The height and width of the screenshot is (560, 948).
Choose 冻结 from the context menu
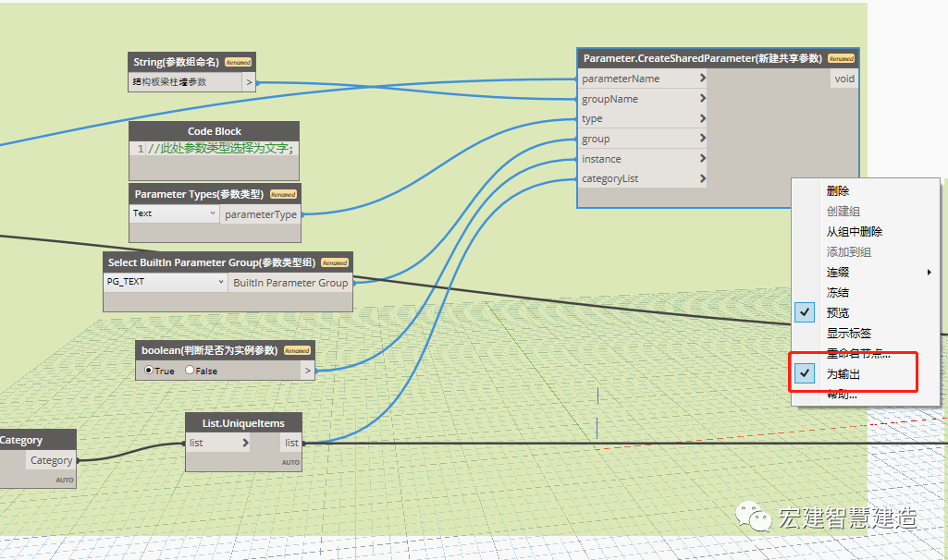(838, 292)
